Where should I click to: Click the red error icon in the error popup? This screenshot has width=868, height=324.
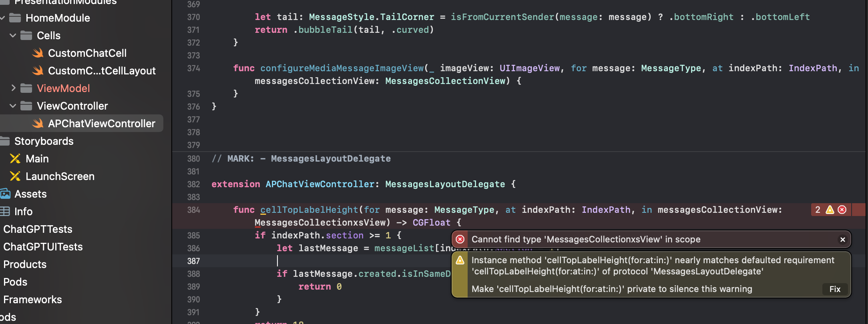(460, 240)
